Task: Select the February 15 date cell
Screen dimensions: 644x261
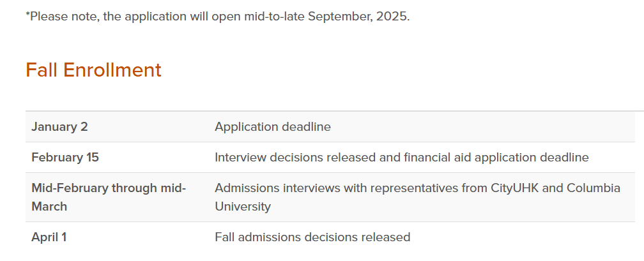Action: [x=65, y=157]
